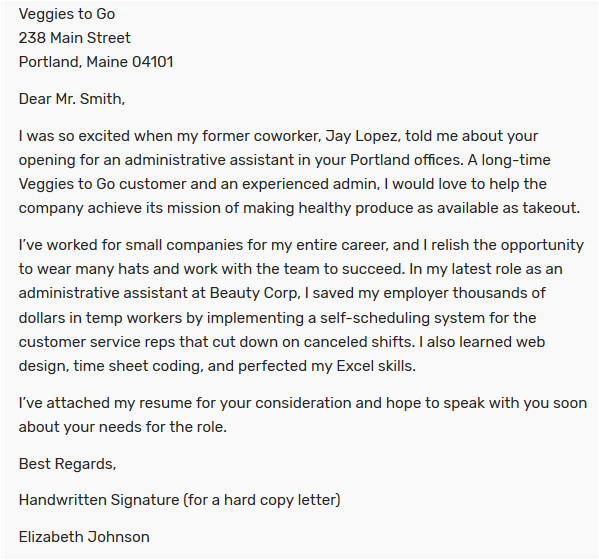Click the 'Best Regards,' closing line
Viewport: 599px width, 560px height.
tap(67, 464)
